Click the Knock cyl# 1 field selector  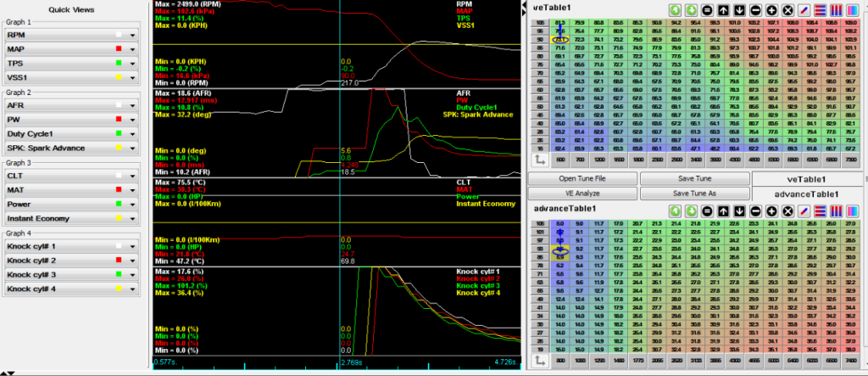point(71,246)
